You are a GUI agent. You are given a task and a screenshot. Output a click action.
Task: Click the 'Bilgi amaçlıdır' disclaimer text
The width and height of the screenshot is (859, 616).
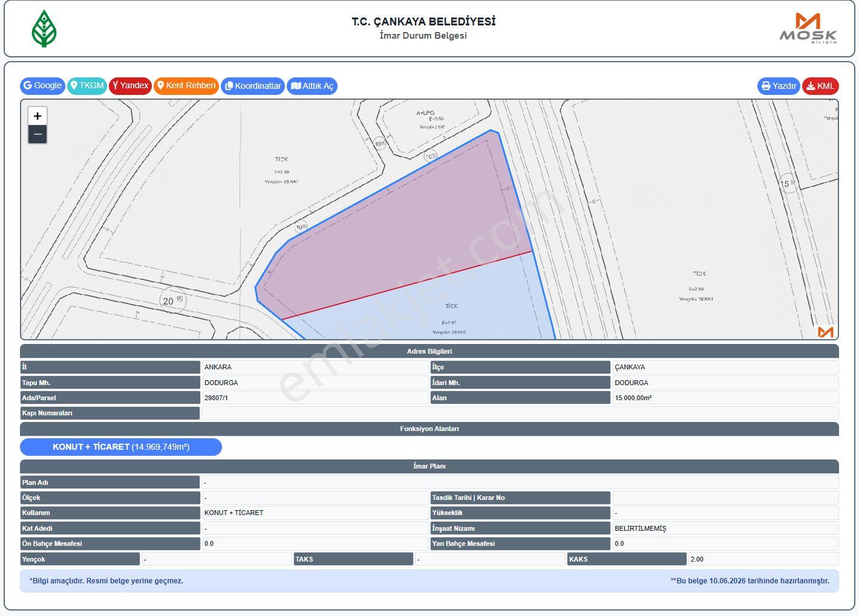[106, 581]
